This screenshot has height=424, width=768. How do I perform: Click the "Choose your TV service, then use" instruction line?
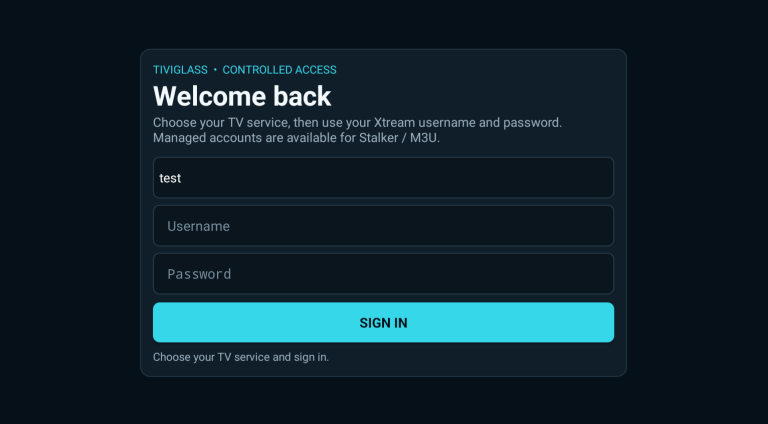[358, 122]
